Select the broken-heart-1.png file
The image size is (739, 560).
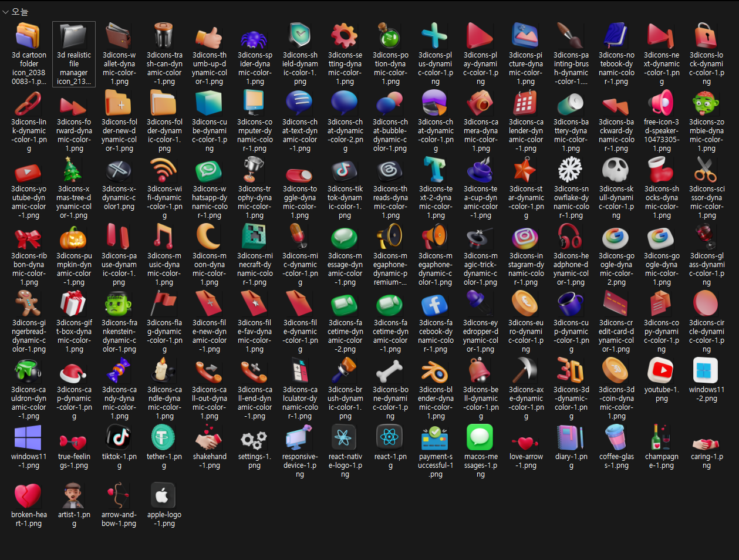tap(29, 505)
